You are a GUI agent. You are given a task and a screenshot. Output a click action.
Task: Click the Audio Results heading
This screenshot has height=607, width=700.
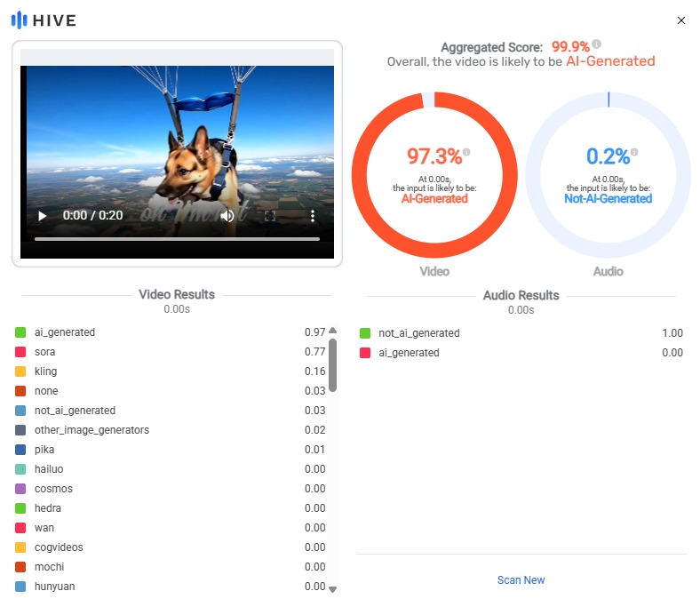[521, 295]
